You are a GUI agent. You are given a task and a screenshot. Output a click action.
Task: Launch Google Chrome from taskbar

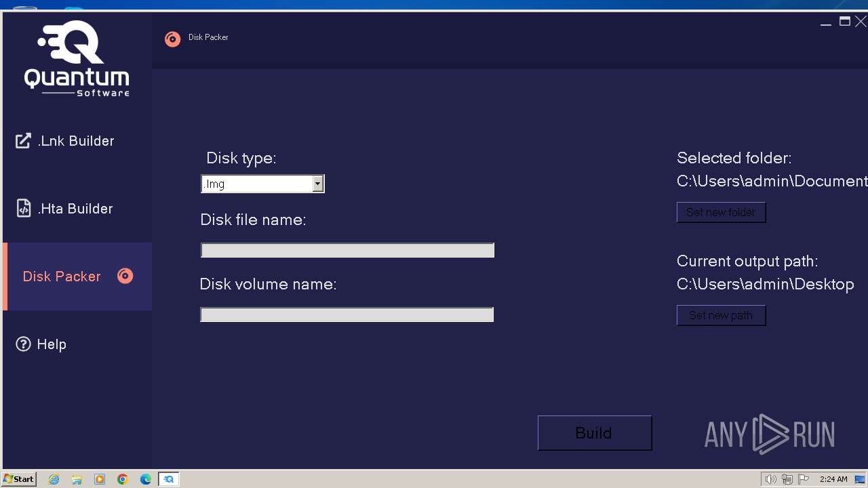123,479
